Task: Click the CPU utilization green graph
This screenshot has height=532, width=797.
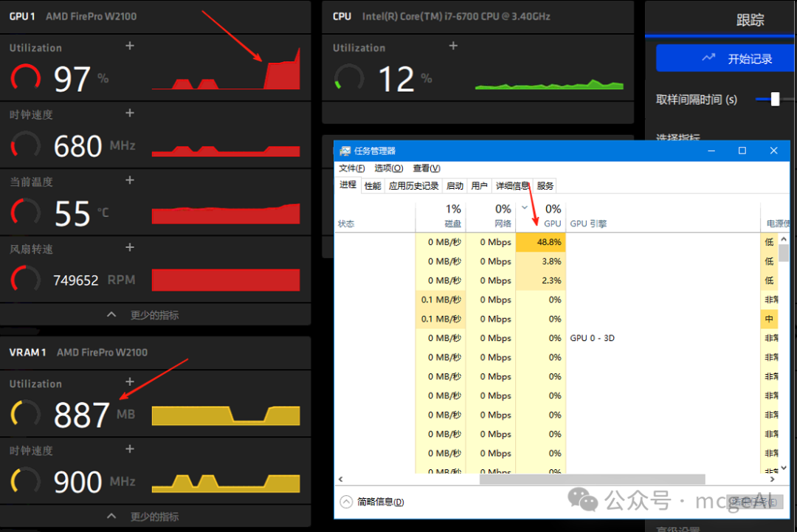Action: (x=549, y=84)
